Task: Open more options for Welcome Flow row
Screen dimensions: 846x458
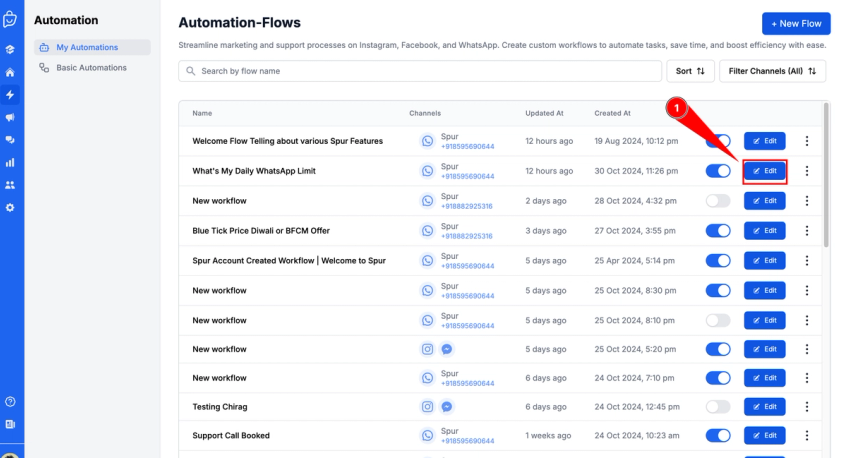Action: click(807, 141)
